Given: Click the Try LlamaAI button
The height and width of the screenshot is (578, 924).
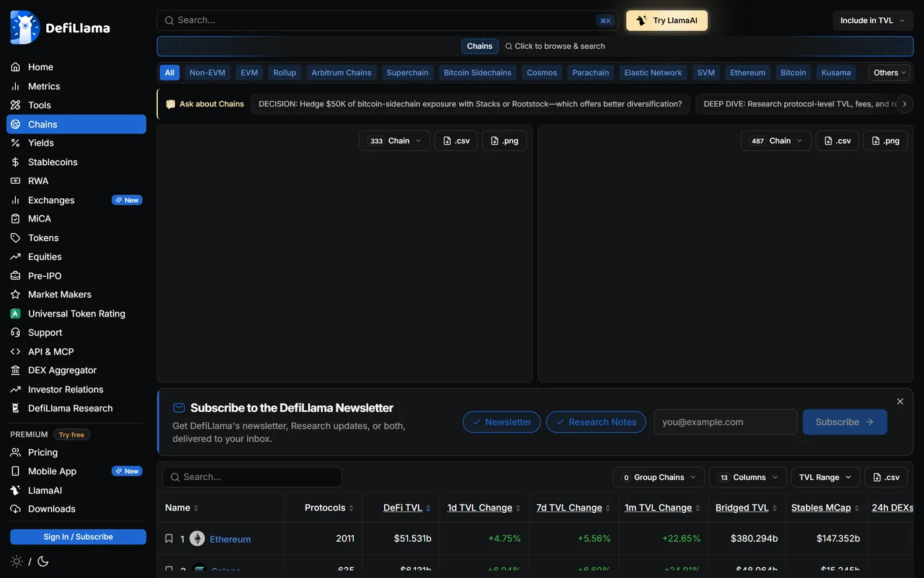Looking at the screenshot, I should point(667,20).
